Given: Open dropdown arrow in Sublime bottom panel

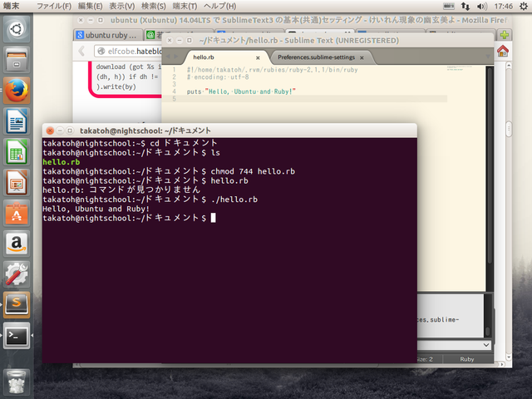Looking at the screenshot, I should coord(485,345).
